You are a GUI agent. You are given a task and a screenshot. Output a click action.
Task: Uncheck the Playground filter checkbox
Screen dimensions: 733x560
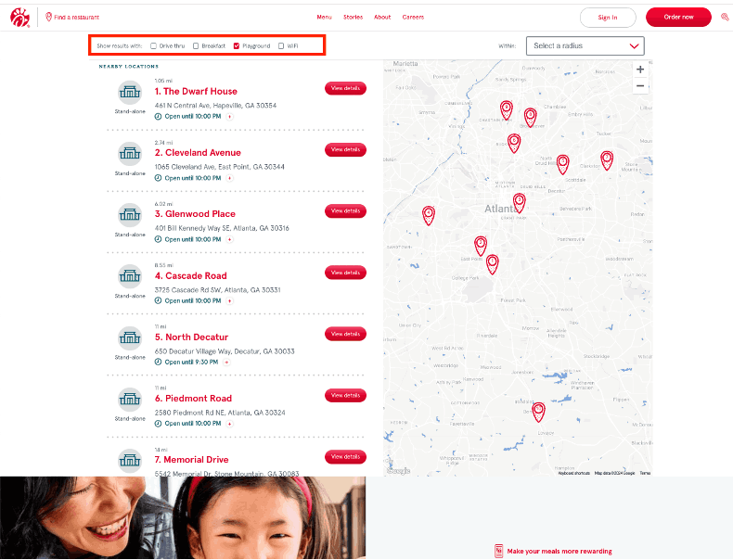(237, 45)
